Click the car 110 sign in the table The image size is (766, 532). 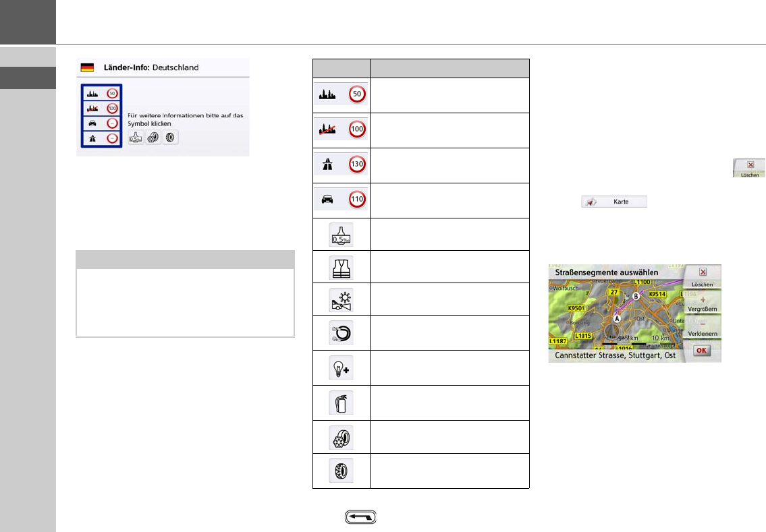tap(341, 200)
